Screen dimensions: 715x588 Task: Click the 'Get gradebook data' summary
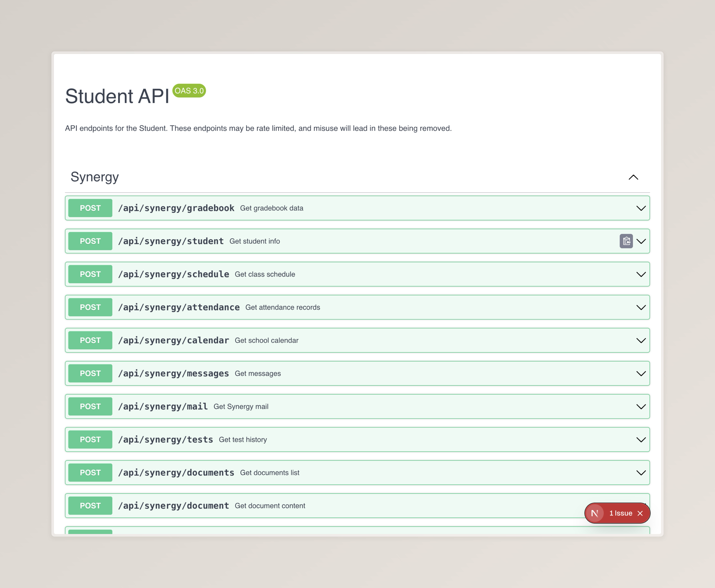(x=271, y=208)
